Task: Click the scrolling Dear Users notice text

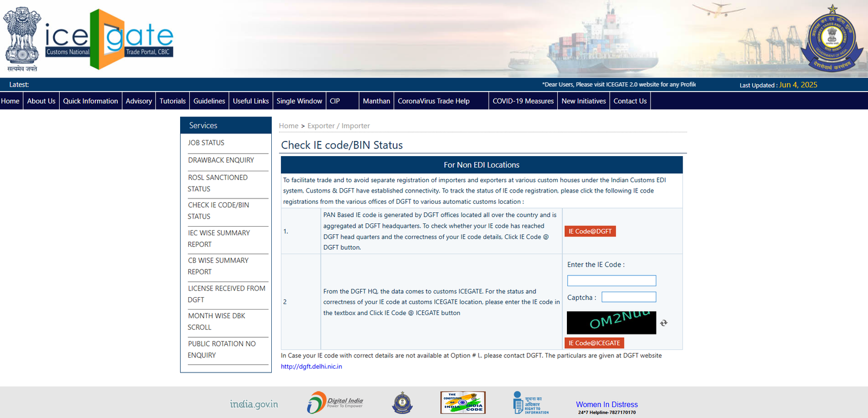Action: click(x=618, y=85)
